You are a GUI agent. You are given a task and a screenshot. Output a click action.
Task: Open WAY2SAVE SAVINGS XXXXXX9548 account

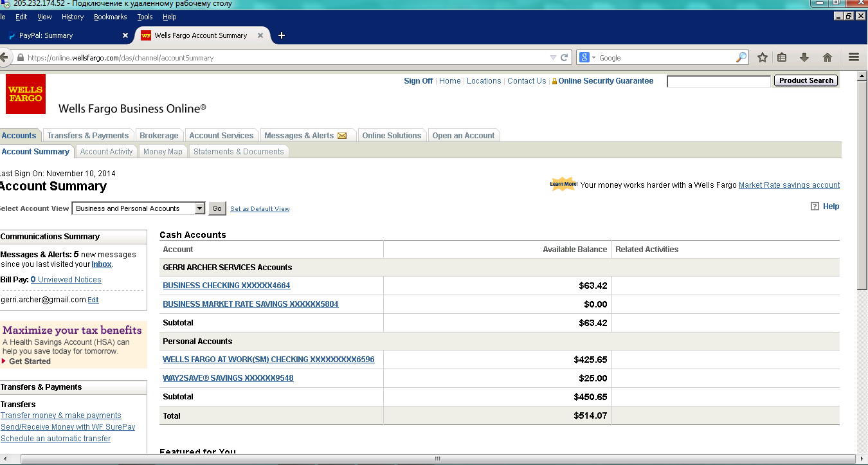click(x=228, y=378)
